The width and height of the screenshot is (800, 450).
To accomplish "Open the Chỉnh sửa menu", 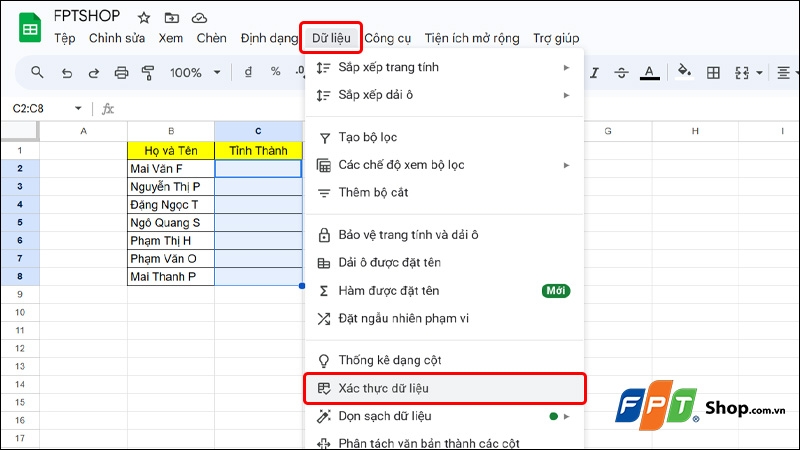I will pos(117,38).
